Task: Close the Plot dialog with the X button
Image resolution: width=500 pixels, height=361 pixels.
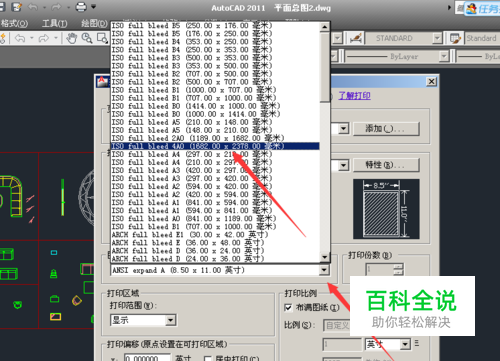Action: pyautogui.click(x=431, y=82)
